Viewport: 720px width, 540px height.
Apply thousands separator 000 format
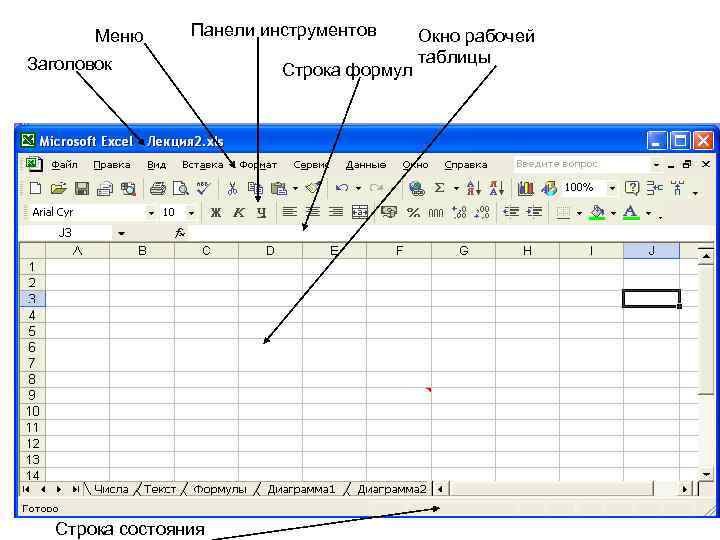click(x=436, y=213)
